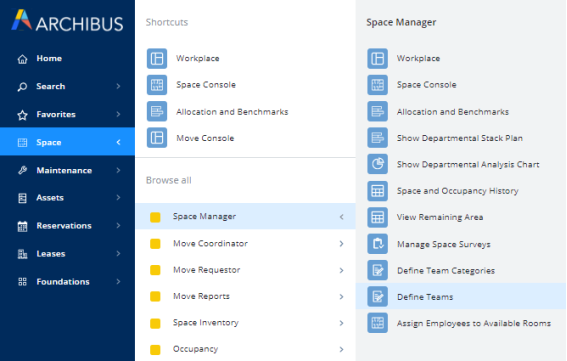This screenshot has width=567, height=361.
Task: Expand the Space Inventory category arrow
Action: (342, 323)
